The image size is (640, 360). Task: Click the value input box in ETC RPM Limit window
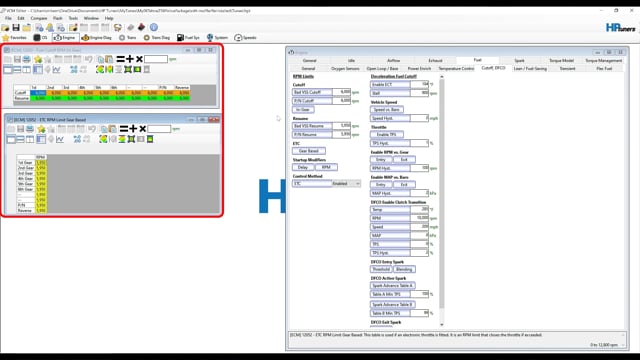click(x=159, y=129)
